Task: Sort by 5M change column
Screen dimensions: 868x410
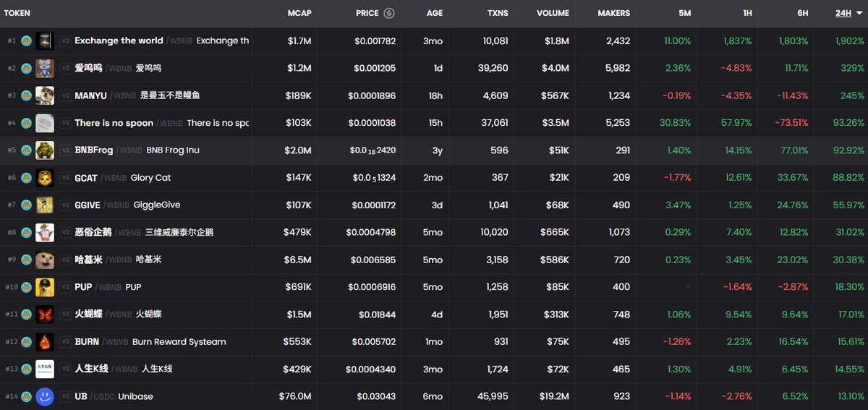Action: tap(684, 13)
